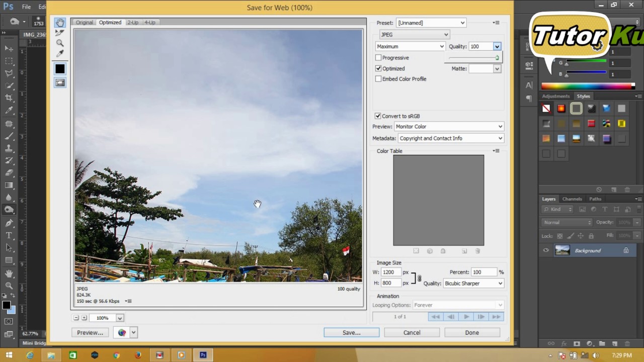This screenshot has height=362, width=644.
Task: Enable Embed Color Profile checkbox
Action: click(x=378, y=79)
